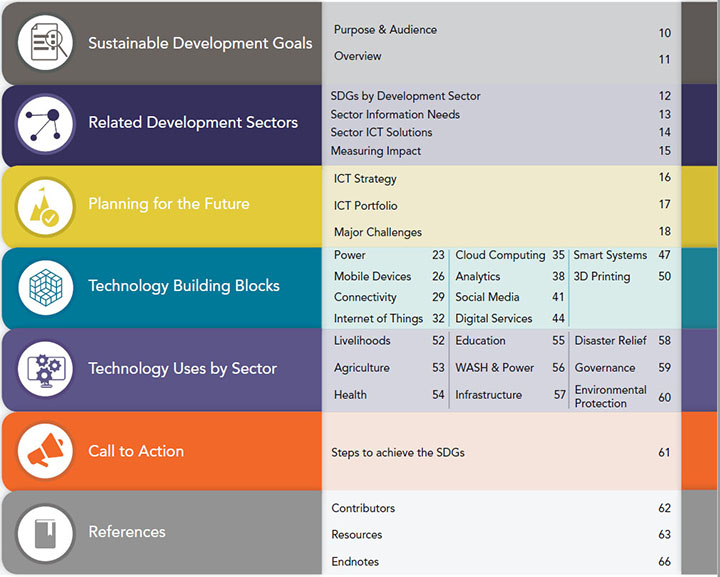Click the gears monitor icon for Technology Uses
The width and height of the screenshot is (720, 577).
(x=45, y=369)
